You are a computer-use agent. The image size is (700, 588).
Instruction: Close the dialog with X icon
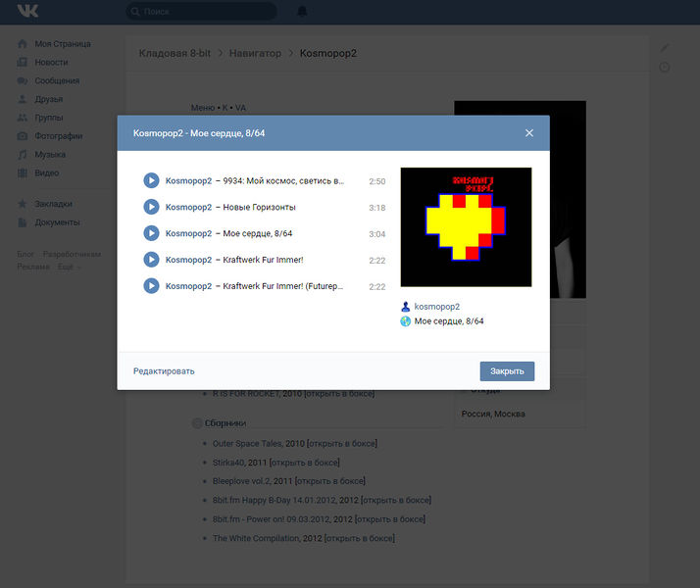[529, 133]
